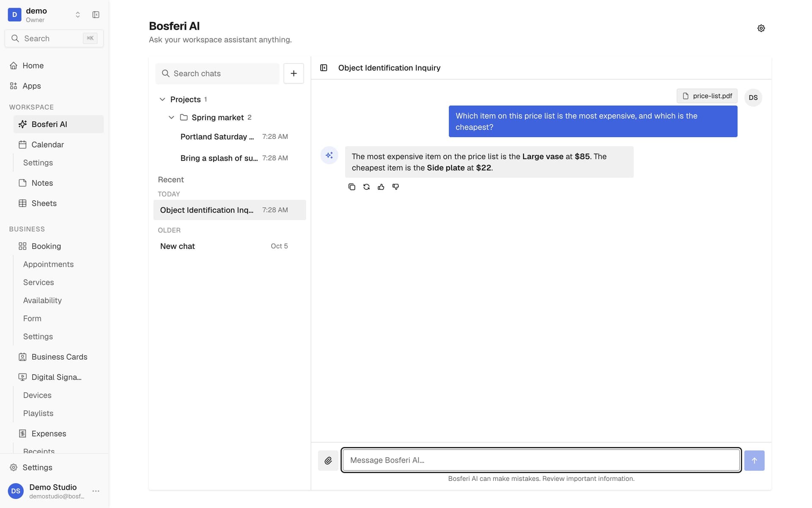Viewport: 812px width, 508px height.
Task: Focus the Search chats field
Action: (217, 74)
